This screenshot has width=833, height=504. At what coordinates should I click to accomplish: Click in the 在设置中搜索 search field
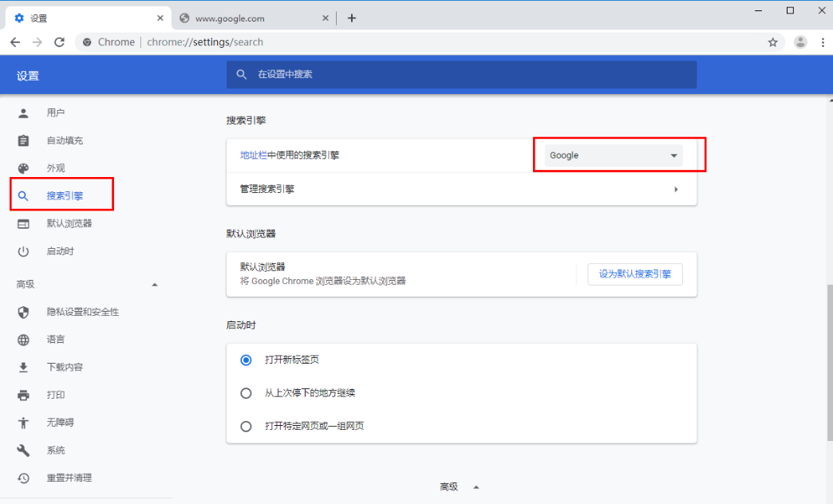461,74
